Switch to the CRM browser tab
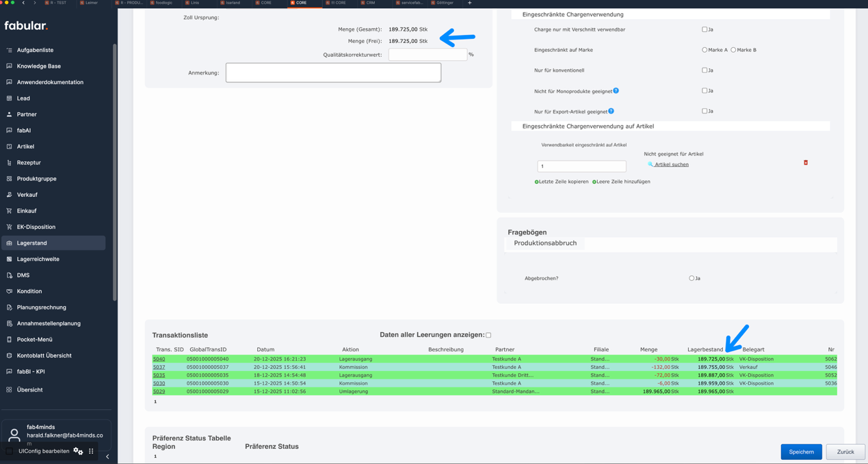 click(369, 3)
